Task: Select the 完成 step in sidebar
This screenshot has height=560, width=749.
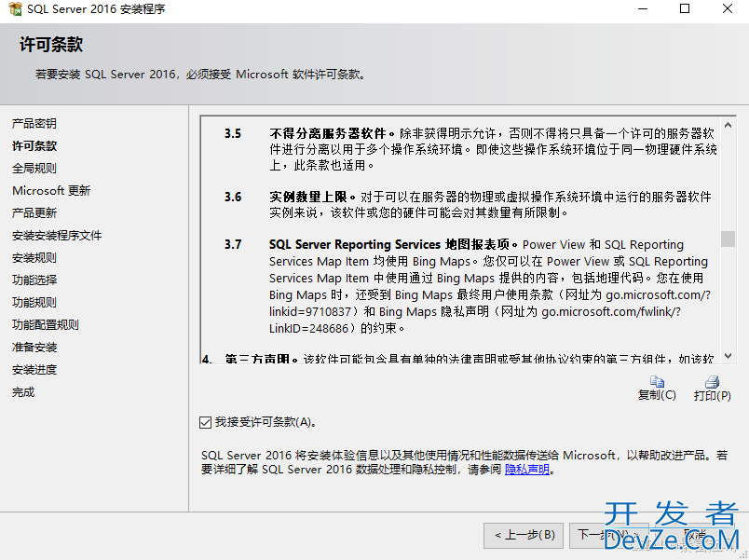Action: click(x=23, y=392)
